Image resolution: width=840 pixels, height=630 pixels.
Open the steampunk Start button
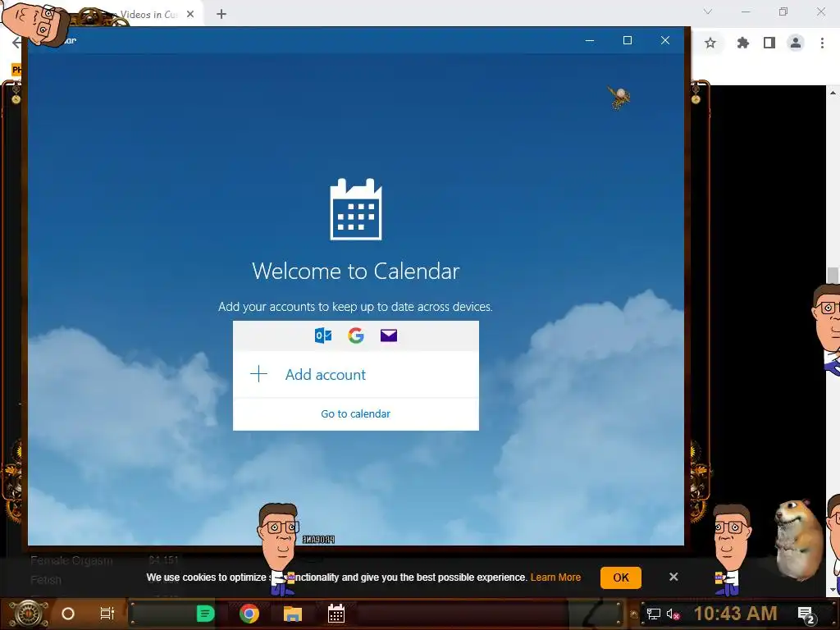(x=29, y=614)
